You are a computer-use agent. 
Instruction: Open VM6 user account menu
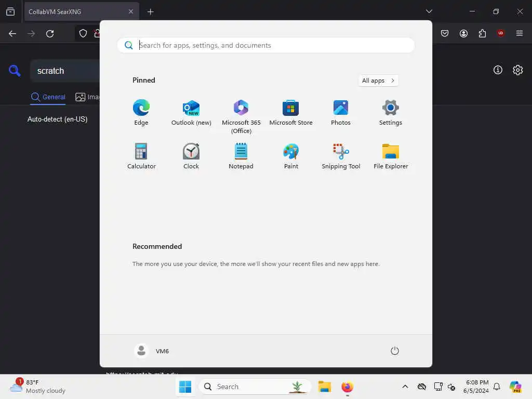pyautogui.click(x=152, y=351)
